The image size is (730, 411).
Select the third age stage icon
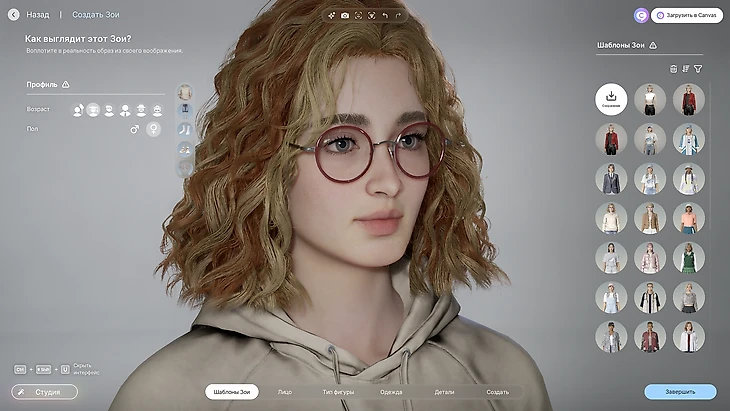109,110
